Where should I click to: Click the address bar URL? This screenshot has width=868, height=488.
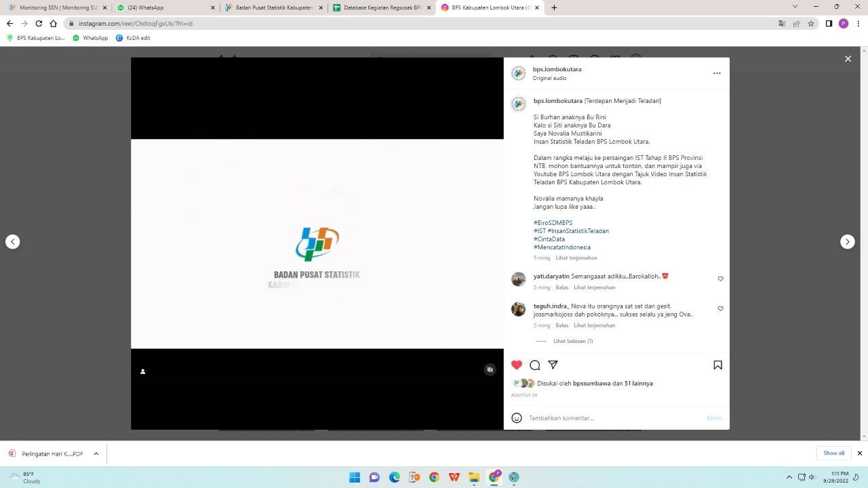point(135,23)
